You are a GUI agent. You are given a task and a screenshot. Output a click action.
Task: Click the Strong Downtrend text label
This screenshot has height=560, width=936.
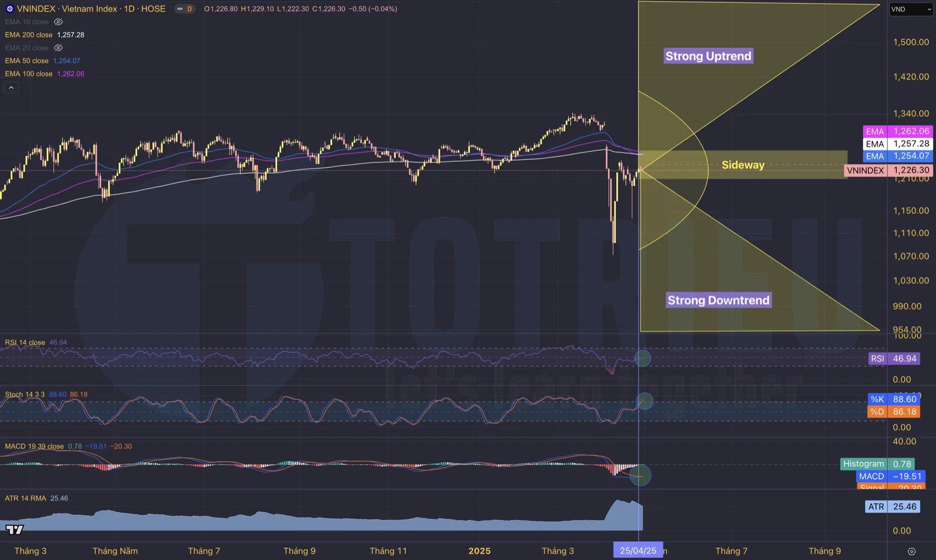tap(718, 300)
